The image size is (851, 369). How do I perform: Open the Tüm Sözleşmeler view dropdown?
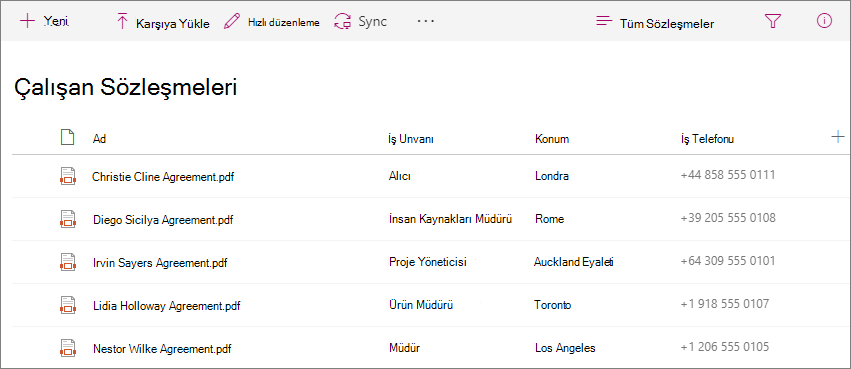(655, 23)
